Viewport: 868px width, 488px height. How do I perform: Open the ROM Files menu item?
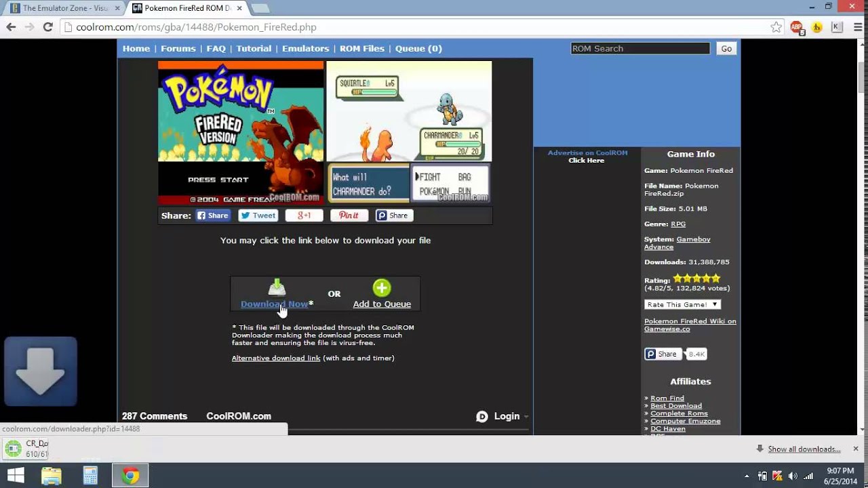click(x=362, y=48)
